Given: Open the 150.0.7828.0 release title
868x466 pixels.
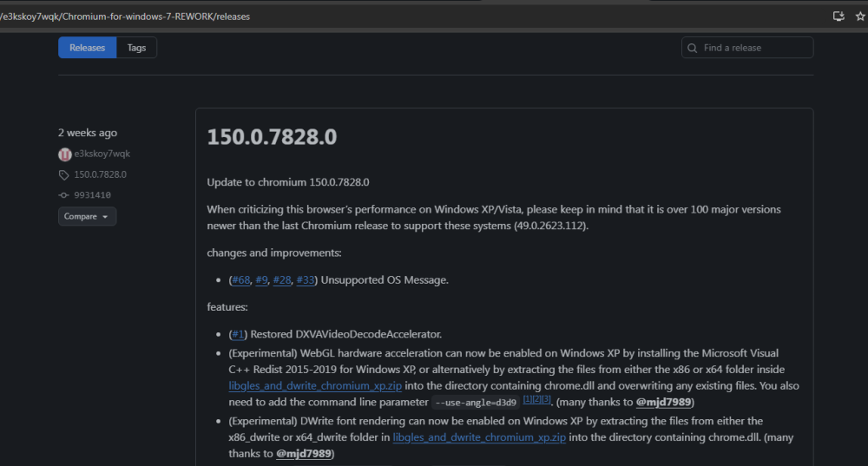Looking at the screenshot, I should coord(272,137).
